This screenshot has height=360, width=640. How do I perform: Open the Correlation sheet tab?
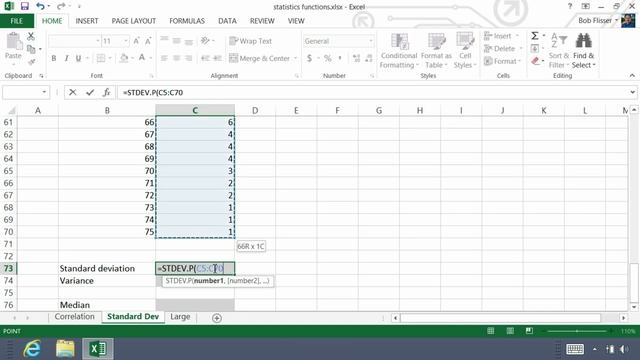pyautogui.click(x=74, y=317)
